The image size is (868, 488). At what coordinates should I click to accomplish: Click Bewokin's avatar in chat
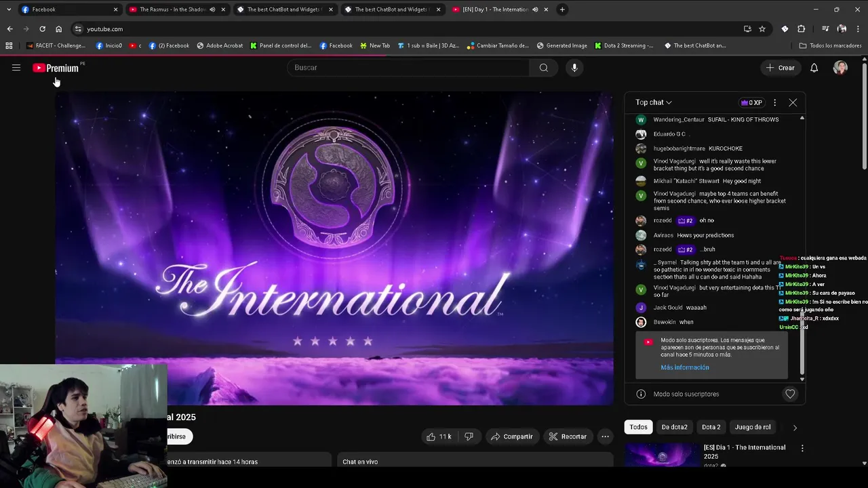[641, 322]
